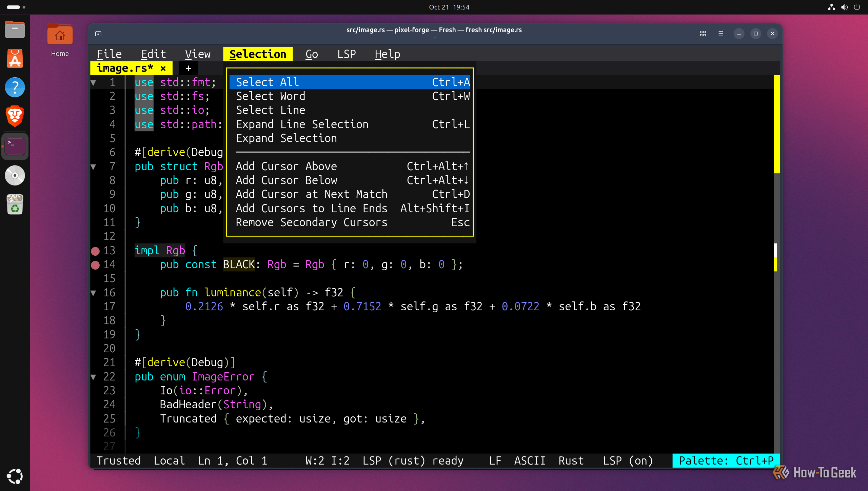The height and width of the screenshot is (491, 868).
Task: Open the disc drive icon in the dock
Action: pyautogui.click(x=15, y=175)
